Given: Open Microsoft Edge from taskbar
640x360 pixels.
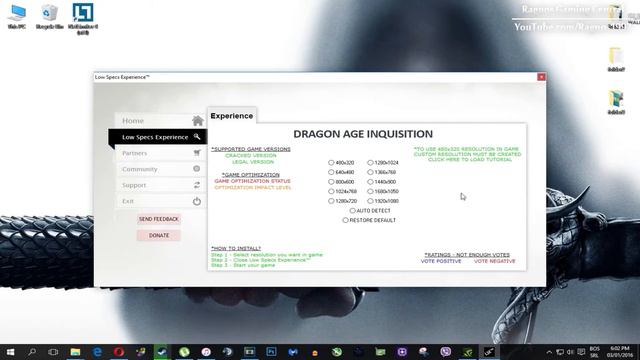Looking at the screenshot, I should [97, 352].
